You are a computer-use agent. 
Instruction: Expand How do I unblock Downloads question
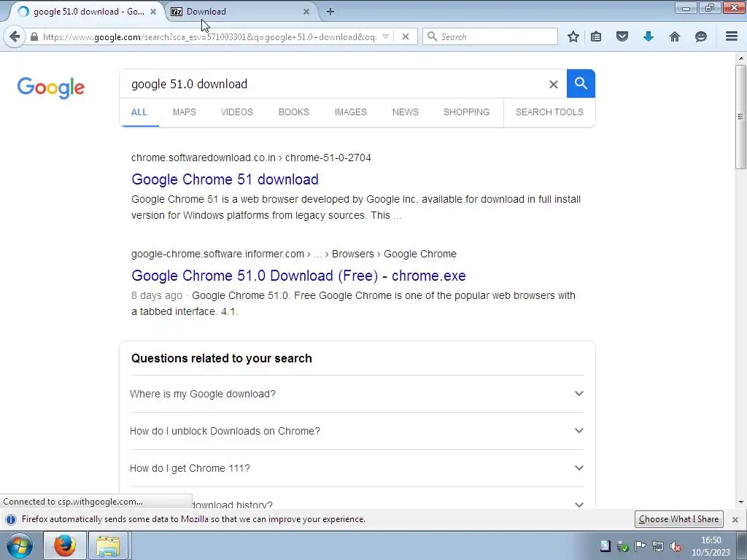(x=357, y=431)
